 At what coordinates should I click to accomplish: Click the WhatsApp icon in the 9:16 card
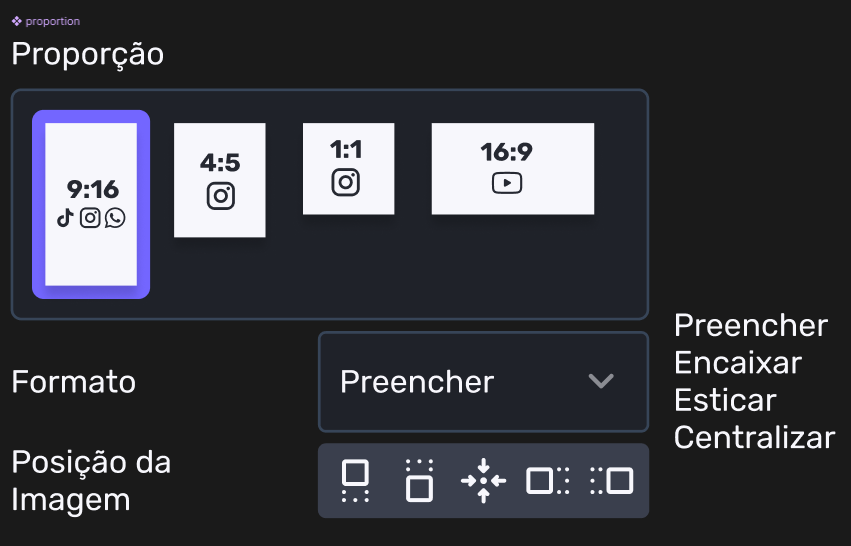pos(115,217)
